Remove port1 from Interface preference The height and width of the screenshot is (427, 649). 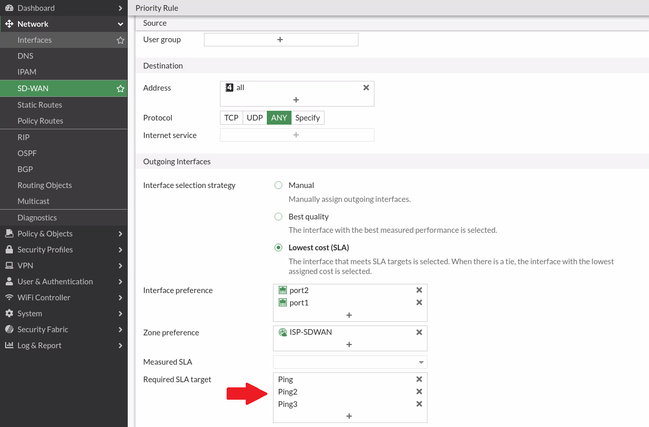tap(419, 302)
